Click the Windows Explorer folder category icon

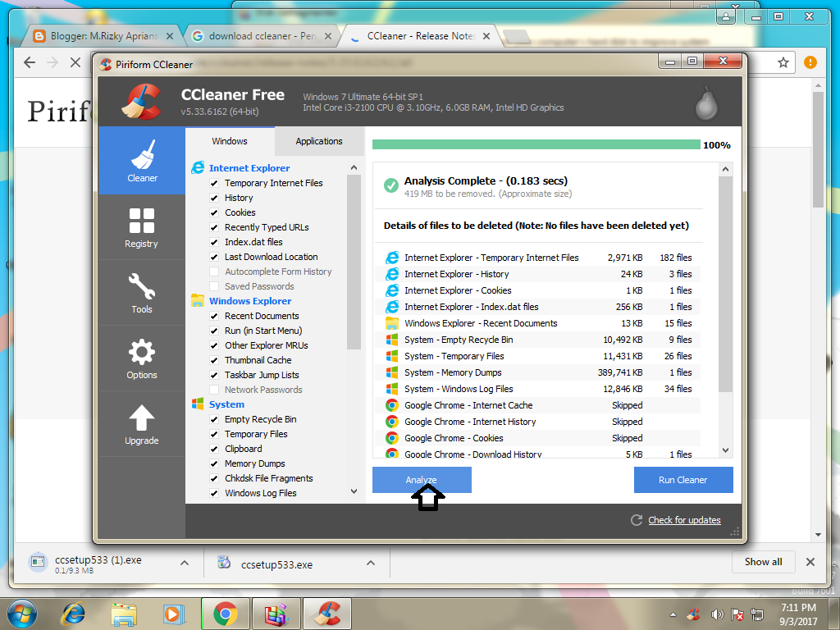tap(198, 300)
